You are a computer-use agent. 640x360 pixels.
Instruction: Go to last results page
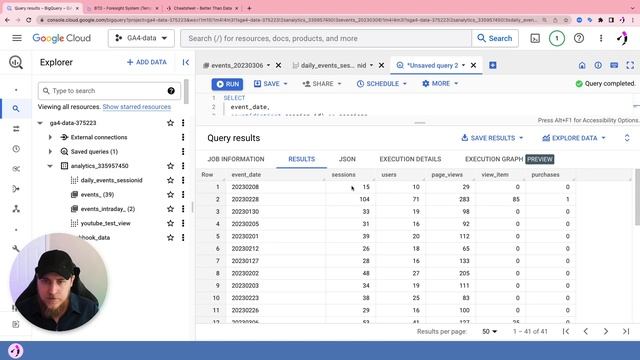626,331
